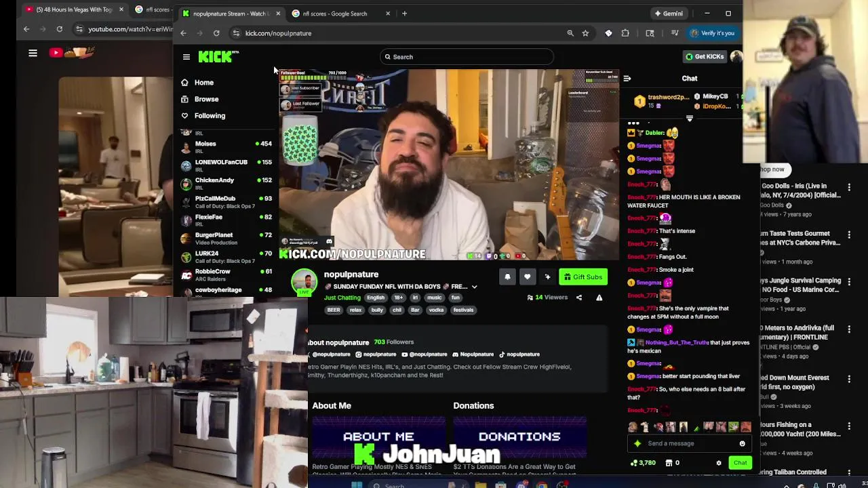The height and width of the screenshot is (488, 868).
Task: Click the Get KICKs button
Action: (705, 57)
